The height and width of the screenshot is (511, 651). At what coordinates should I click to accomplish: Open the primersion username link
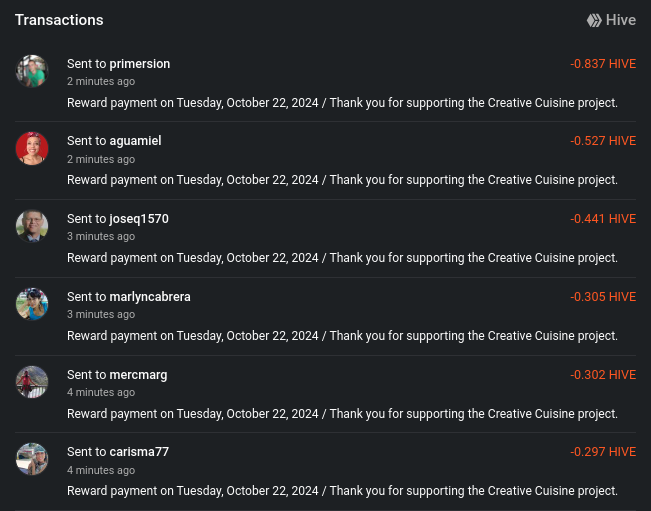click(140, 64)
